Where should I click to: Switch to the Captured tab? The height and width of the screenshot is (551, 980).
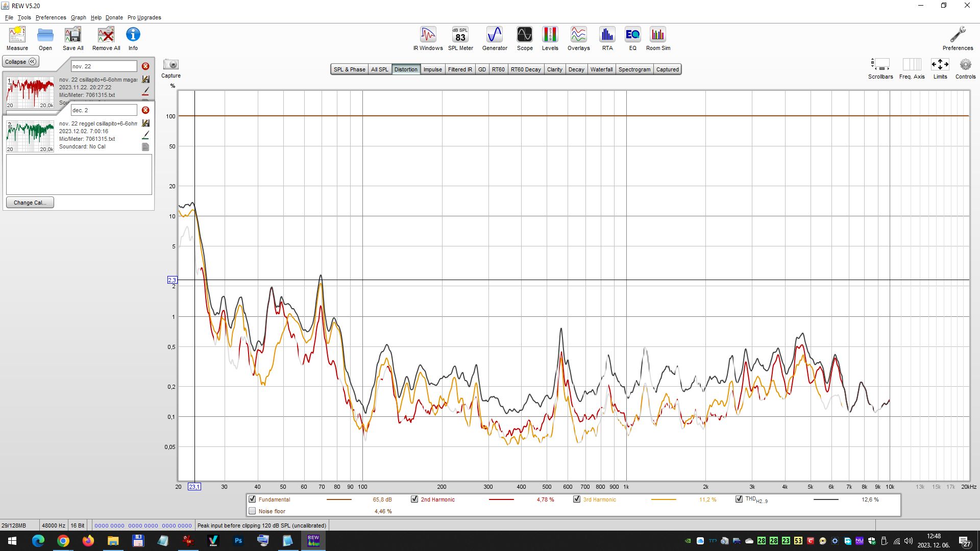[x=667, y=69]
